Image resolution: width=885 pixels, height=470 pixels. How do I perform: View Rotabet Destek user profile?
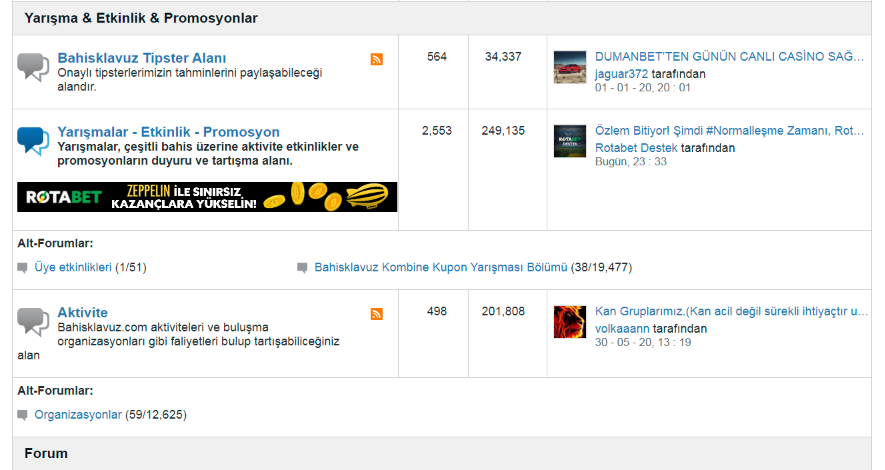click(636, 148)
